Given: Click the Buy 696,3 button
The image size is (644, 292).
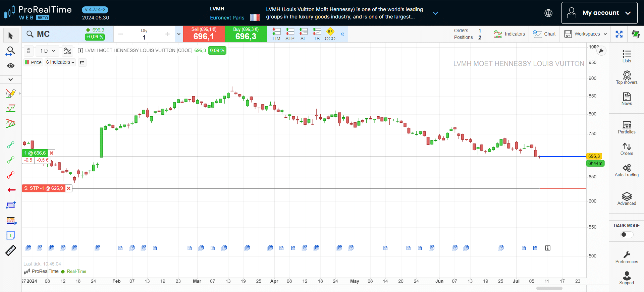Looking at the screenshot, I should 246,34.
